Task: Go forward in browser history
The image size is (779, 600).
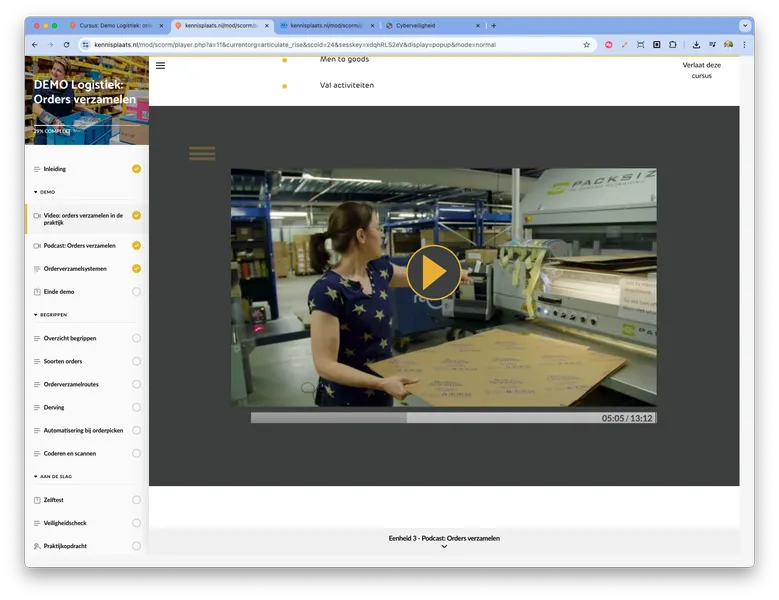Action: coord(50,45)
